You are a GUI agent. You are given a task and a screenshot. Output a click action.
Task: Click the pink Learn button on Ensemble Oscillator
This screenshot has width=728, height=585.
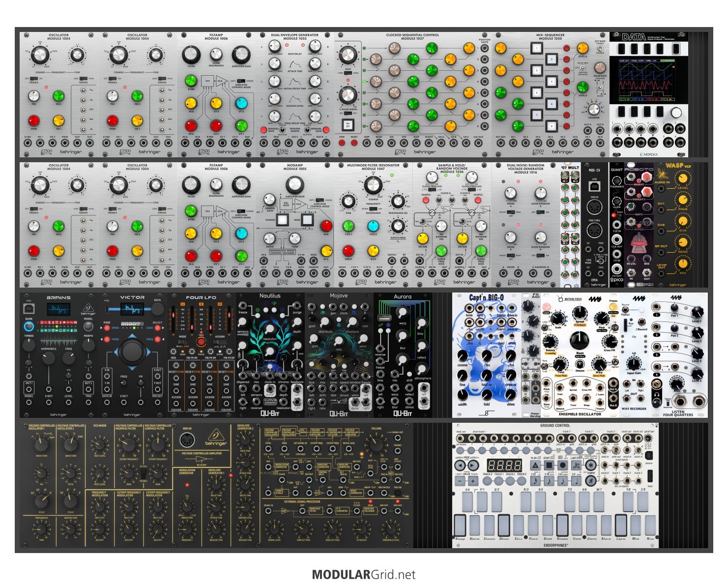(x=547, y=306)
